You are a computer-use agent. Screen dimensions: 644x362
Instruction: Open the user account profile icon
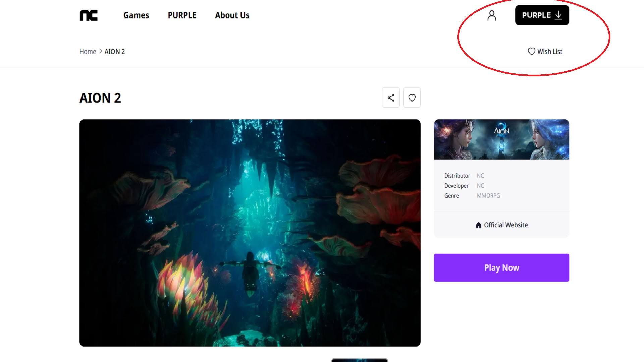492,15
